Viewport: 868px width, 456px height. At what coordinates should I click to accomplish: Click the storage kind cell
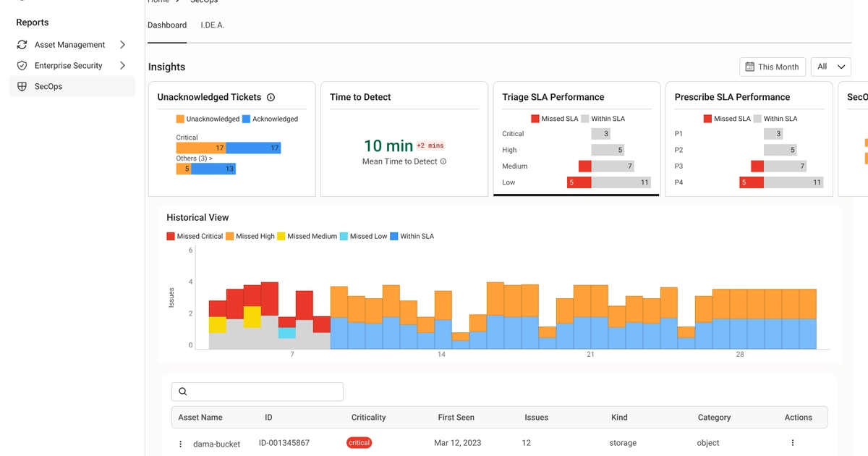tap(623, 443)
